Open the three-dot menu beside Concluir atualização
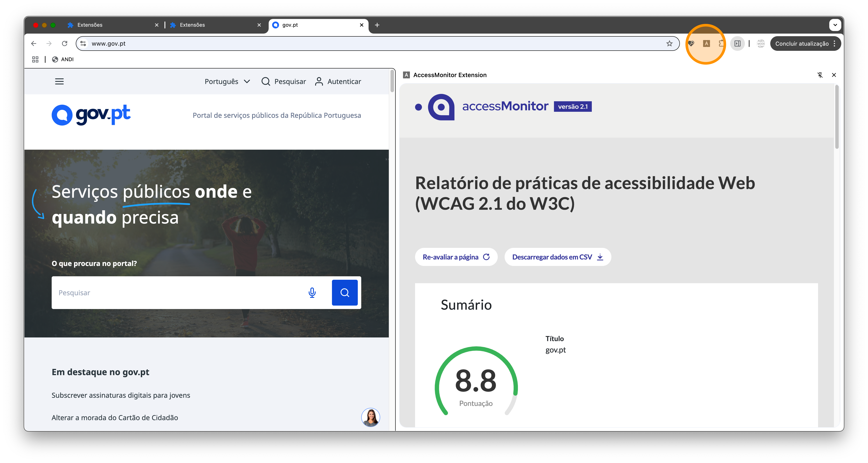The image size is (868, 463). (834, 44)
